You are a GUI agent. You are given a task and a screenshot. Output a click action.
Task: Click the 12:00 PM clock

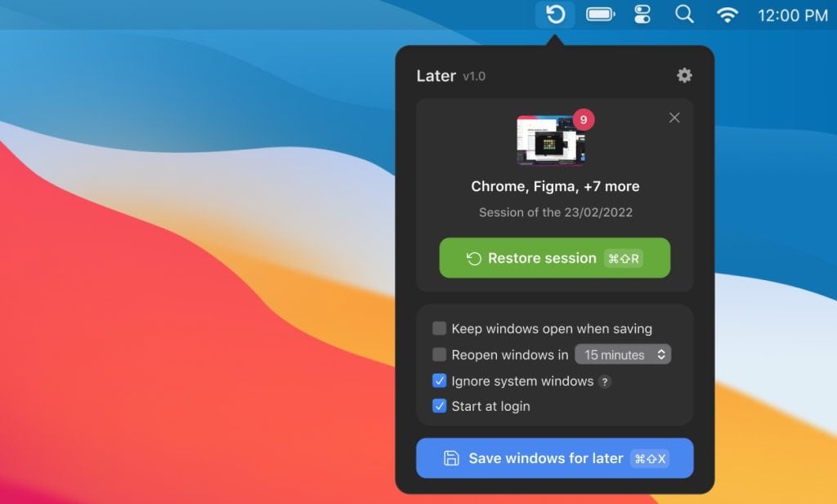[x=793, y=16]
